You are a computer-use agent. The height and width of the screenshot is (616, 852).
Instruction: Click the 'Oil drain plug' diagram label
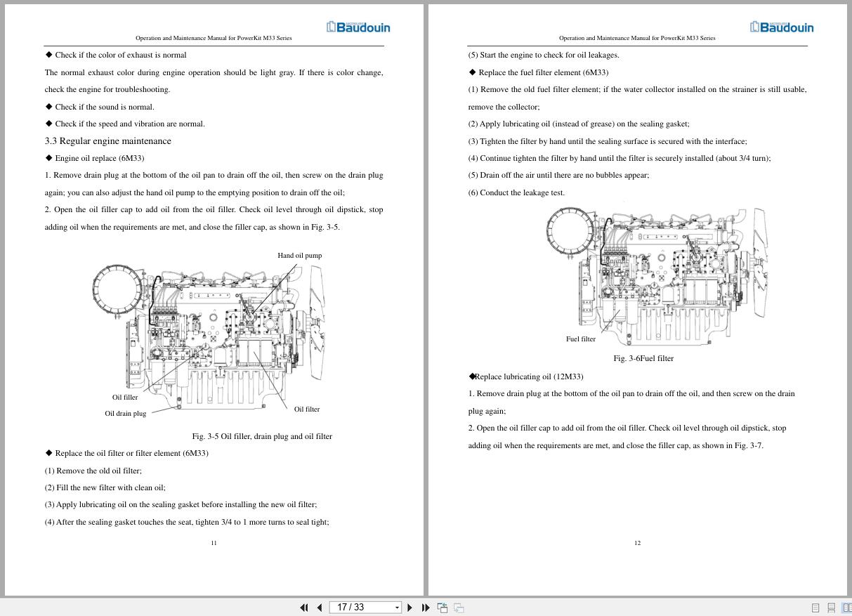point(126,414)
